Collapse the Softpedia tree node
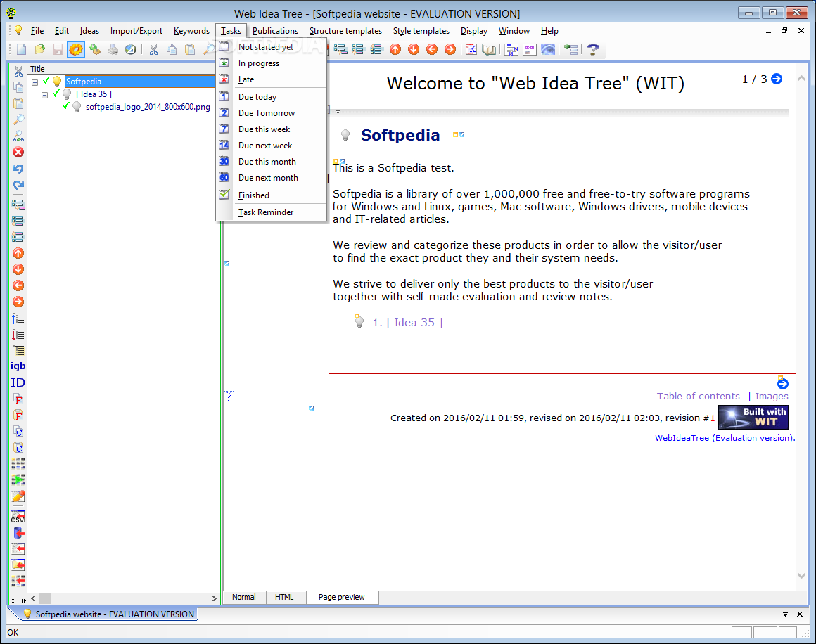Viewport: 816px width, 644px height. 35,82
